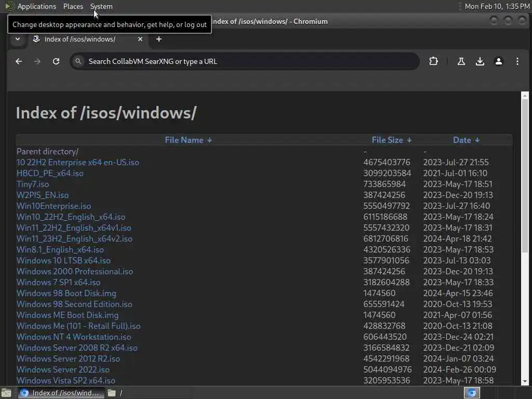Click date 2024-Apr-18 21:42
The width and height of the screenshot is (532, 399).
(x=457, y=238)
